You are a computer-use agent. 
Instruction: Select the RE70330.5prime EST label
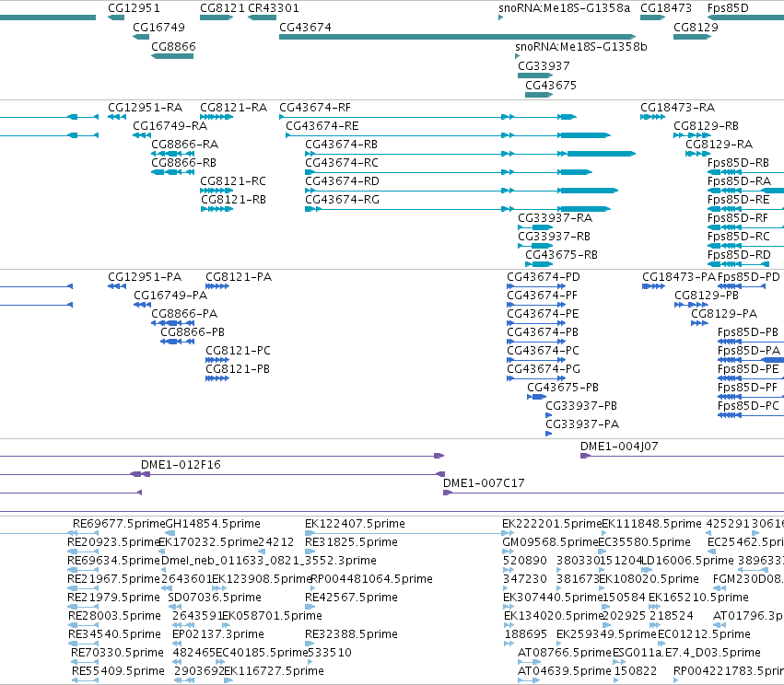[x=117, y=653]
